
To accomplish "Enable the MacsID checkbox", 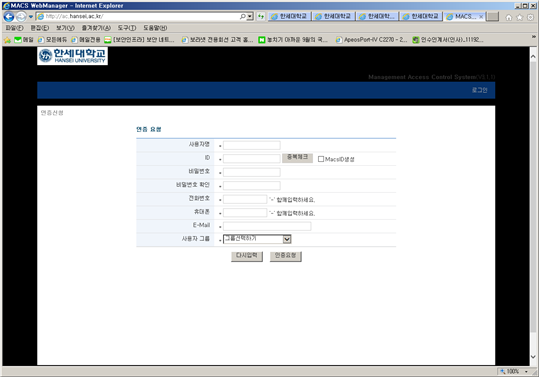I will (x=321, y=159).
